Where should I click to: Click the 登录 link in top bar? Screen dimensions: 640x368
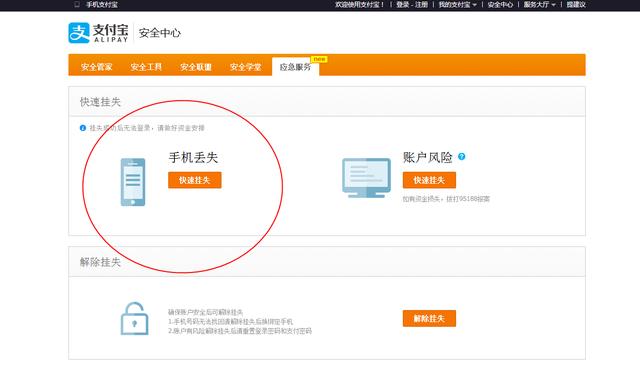[403, 4]
